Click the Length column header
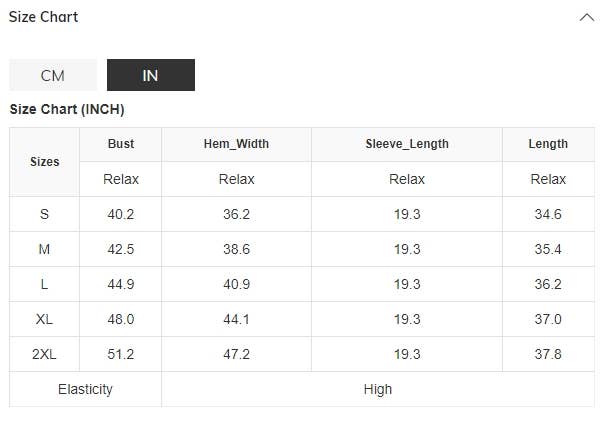The image size is (614, 422). (x=548, y=144)
